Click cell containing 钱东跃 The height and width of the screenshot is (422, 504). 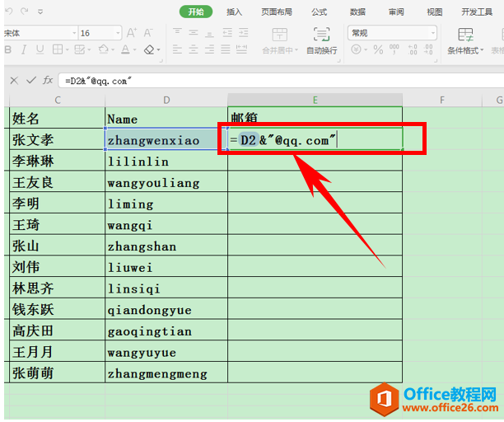pos(57,309)
